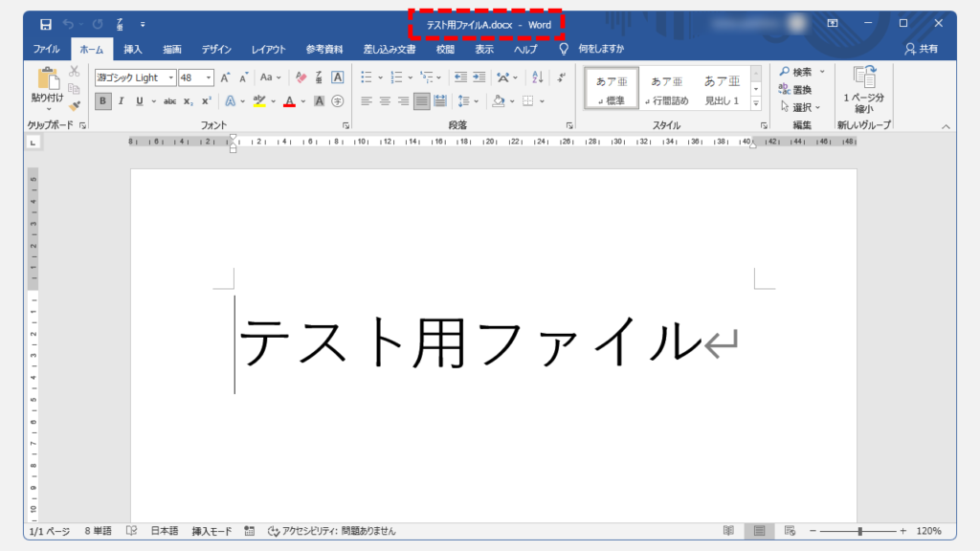This screenshot has height=551, width=980.
Task: Select the Format Painter brush icon
Action: tap(74, 105)
